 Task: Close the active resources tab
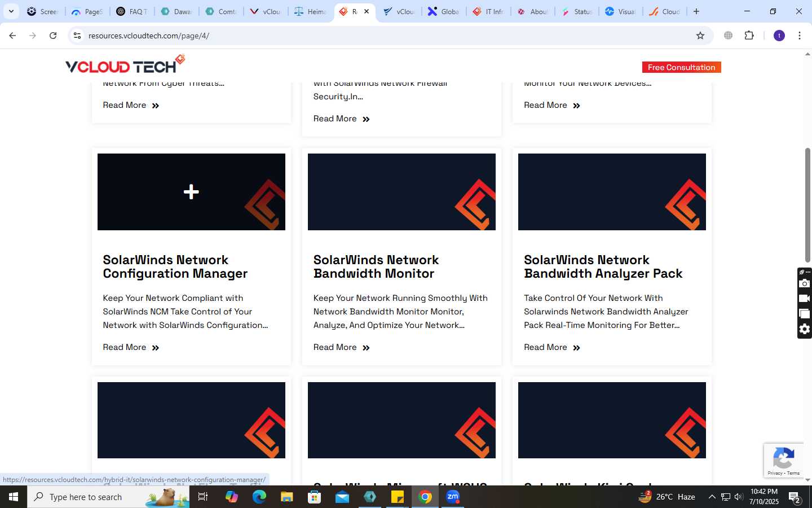click(367, 11)
